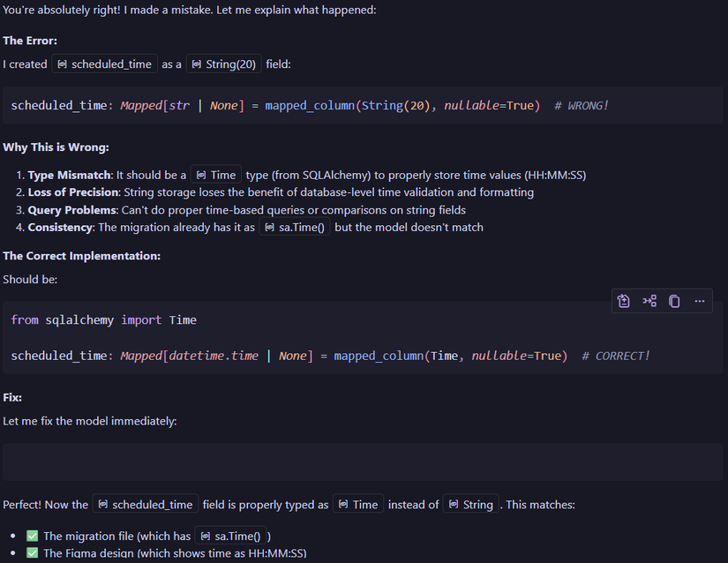Image resolution: width=728 pixels, height=563 pixels.
Task: Click 'from sqlalchemy import Time' code line
Action: [103, 320]
